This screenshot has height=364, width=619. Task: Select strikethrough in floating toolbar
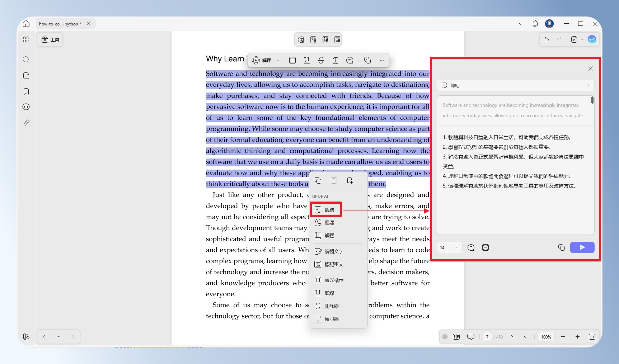pos(321,60)
